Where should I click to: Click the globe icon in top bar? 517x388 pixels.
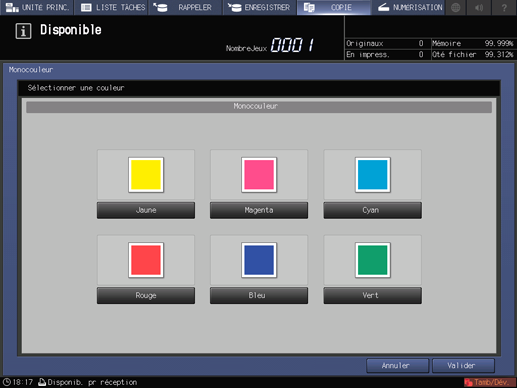[456, 7]
